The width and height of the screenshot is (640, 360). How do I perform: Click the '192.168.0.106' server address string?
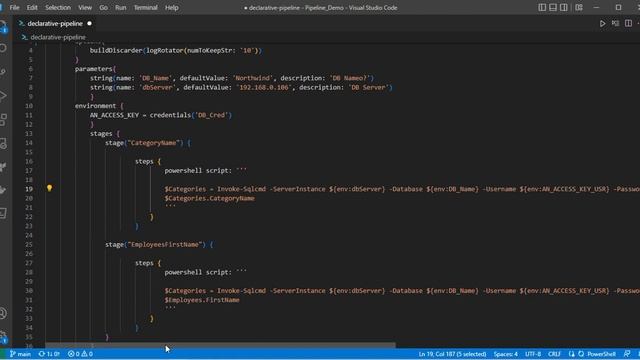pyautogui.click(x=264, y=87)
